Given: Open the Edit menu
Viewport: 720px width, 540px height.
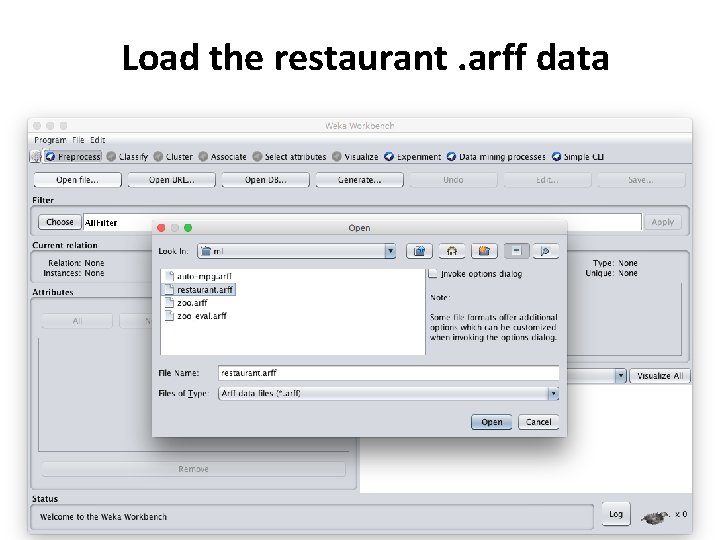Looking at the screenshot, I should coord(97,140).
